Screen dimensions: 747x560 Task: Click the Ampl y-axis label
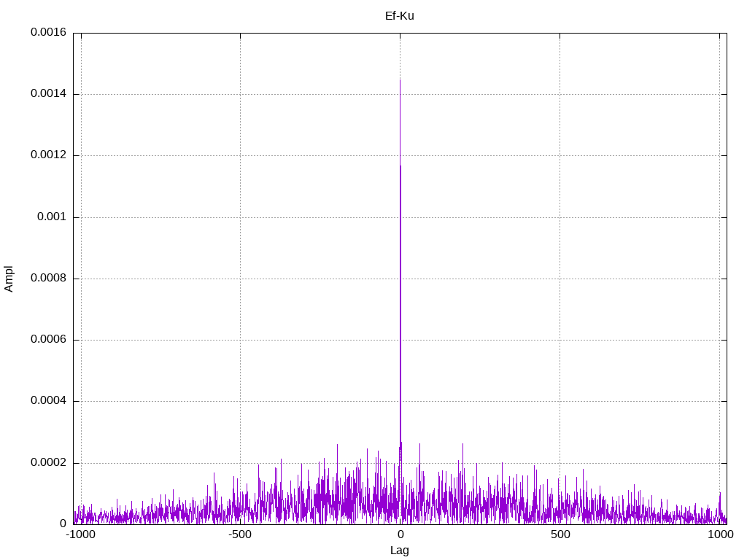9,279
